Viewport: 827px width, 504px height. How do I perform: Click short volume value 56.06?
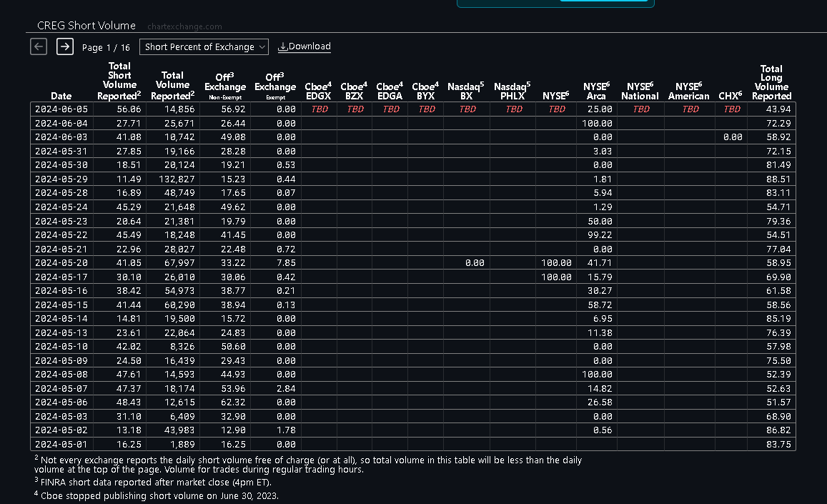tap(129, 109)
